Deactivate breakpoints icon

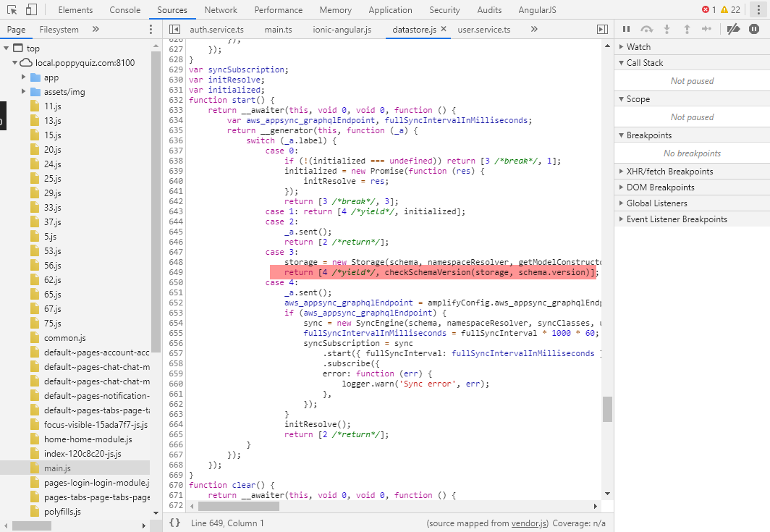point(733,30)
